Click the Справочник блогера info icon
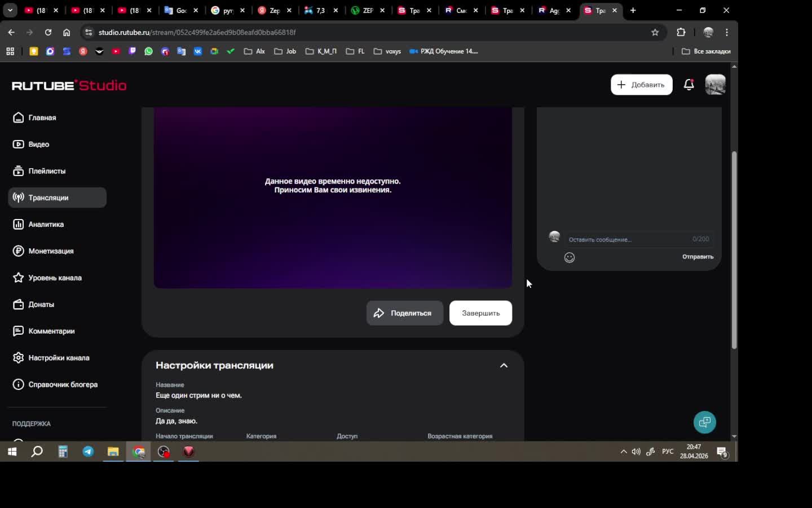Screen dimensions: 812x508 (19, 384)
